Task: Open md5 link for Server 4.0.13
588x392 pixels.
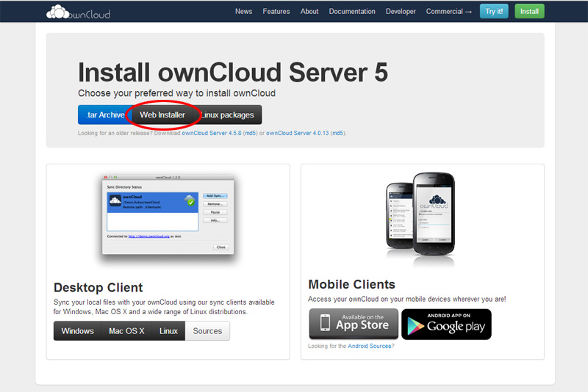Action: pyautogui.click(x=337, y=133)
